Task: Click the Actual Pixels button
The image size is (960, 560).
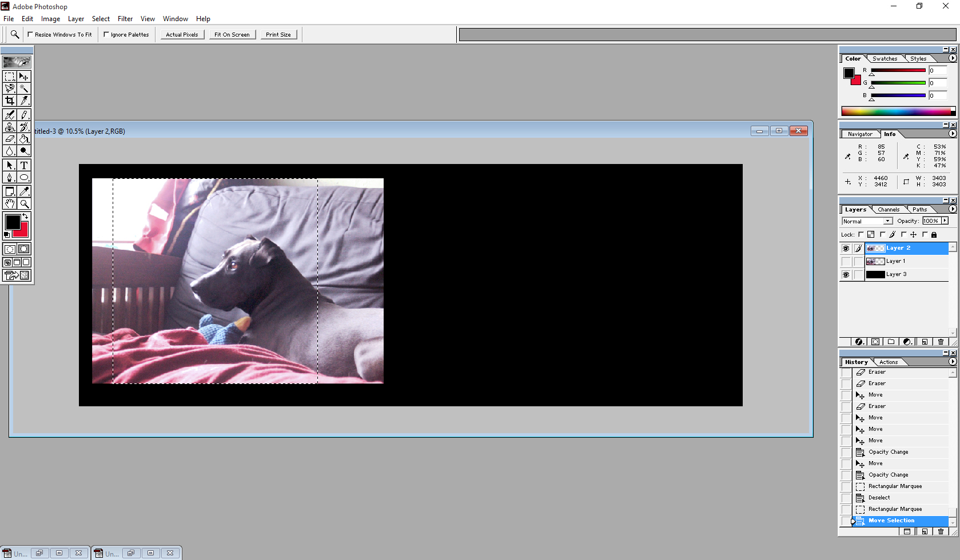Action: point(182,35)
